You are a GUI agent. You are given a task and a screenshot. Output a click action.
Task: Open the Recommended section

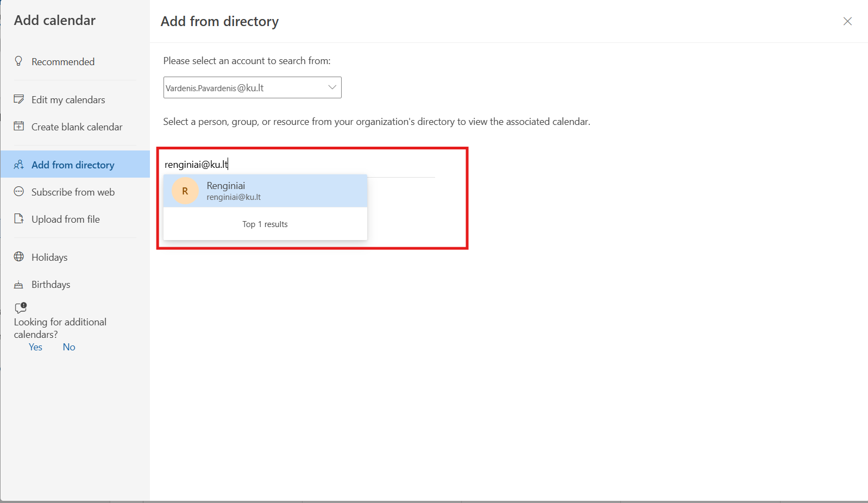[x=75, y=61]
